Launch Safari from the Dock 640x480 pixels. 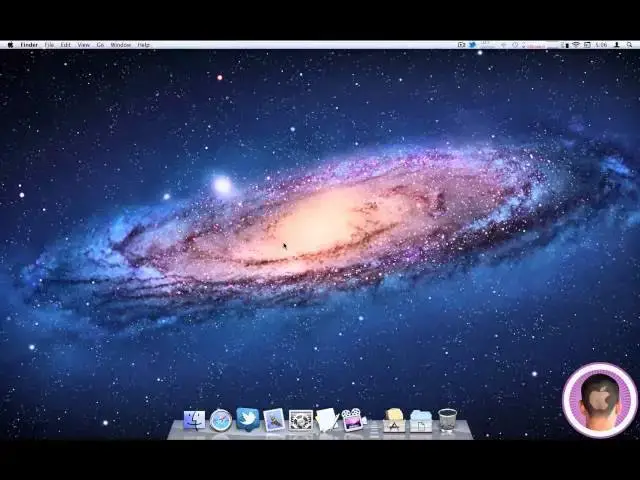tap(221, 420)
